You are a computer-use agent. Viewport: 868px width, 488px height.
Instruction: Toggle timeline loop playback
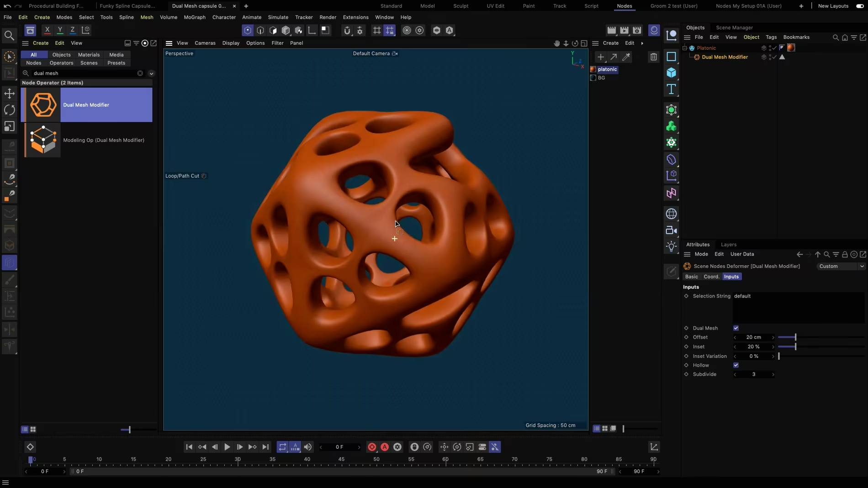[282, 447]
